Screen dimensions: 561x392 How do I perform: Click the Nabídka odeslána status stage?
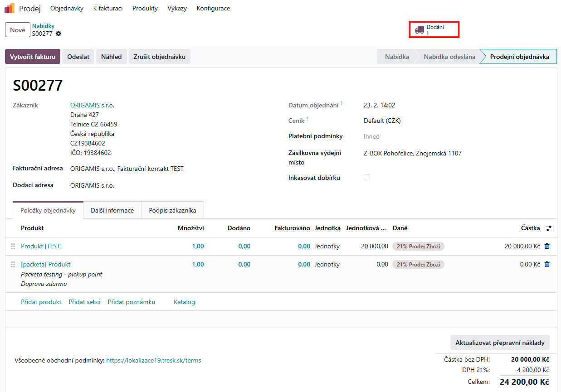click(x=449, y=57)
